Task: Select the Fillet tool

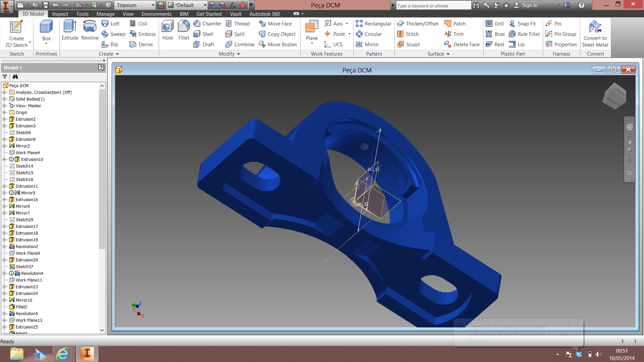Action: [x=183, y=30]
